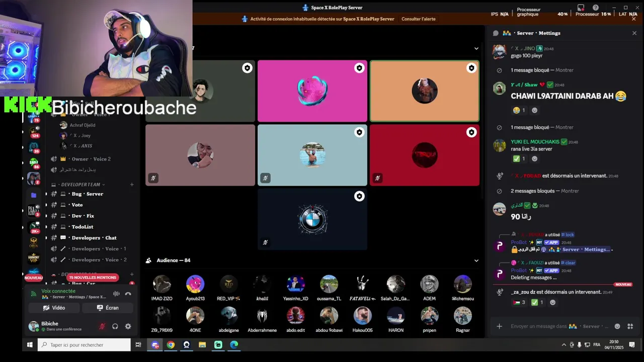Focus the Envoyer un message input
Viewport: 644px width, 362px height.
click(558, 326)
